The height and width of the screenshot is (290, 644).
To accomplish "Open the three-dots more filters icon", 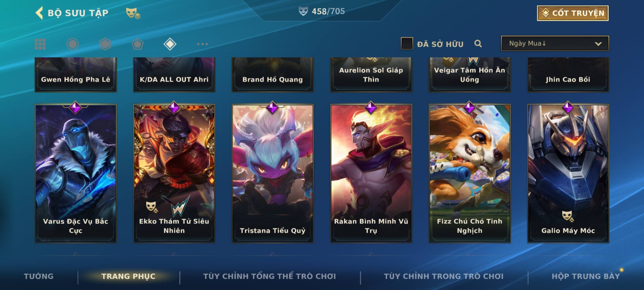I will coord(202,44).
